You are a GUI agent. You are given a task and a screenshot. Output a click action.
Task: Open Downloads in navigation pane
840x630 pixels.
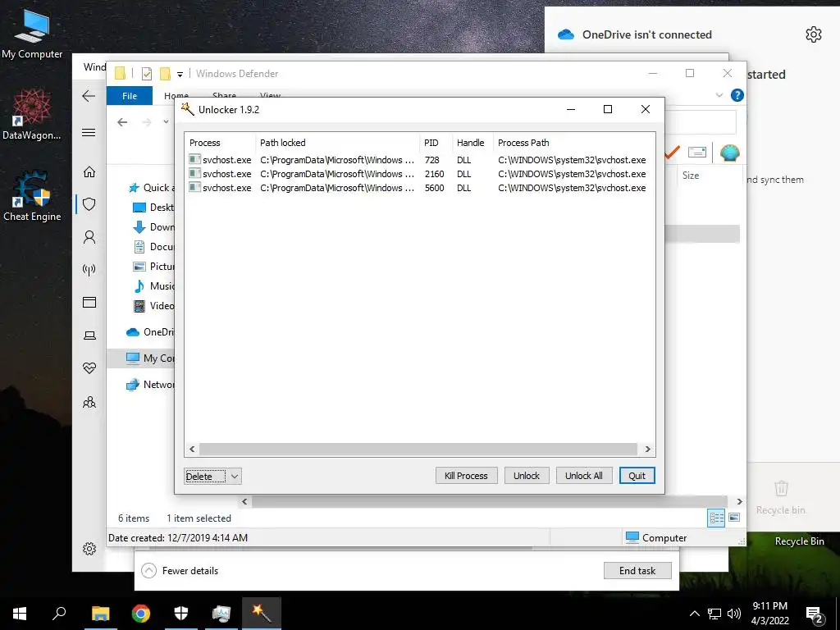[x=153, y=226]
